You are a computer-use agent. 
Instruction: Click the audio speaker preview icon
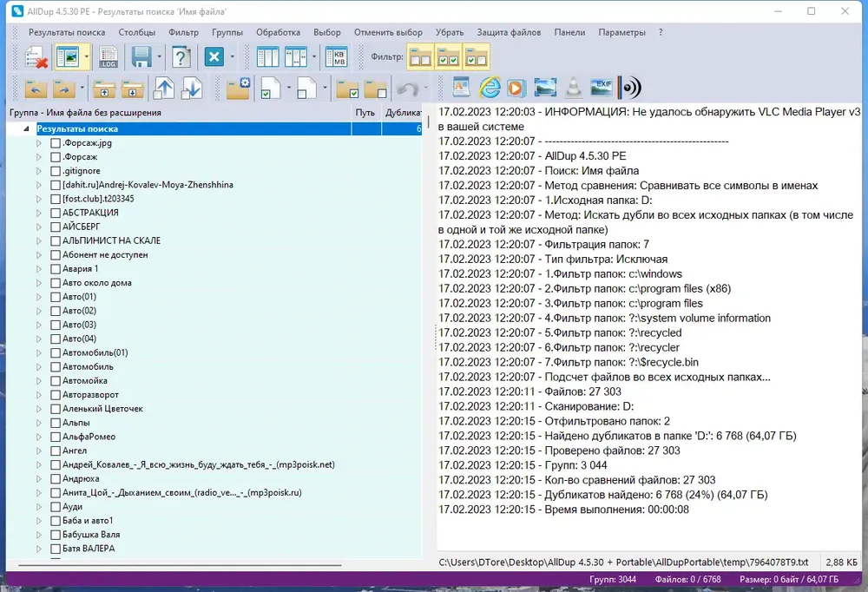pyautogui.click(x=629, y=88)
